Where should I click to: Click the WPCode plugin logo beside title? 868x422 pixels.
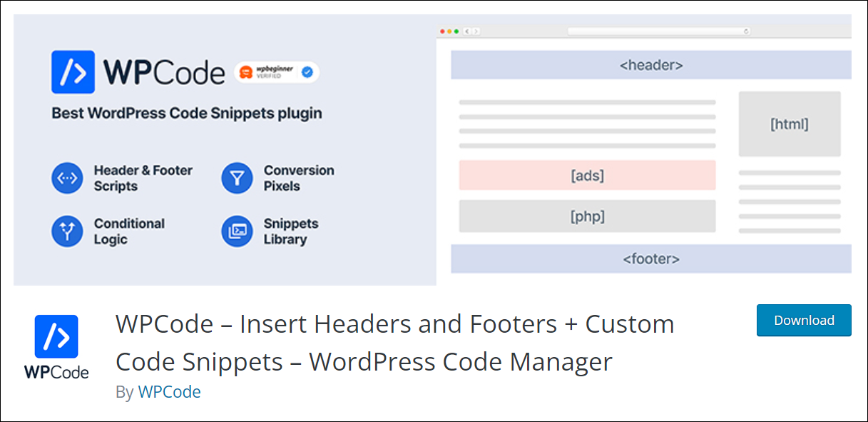click(x=56, y=347)
